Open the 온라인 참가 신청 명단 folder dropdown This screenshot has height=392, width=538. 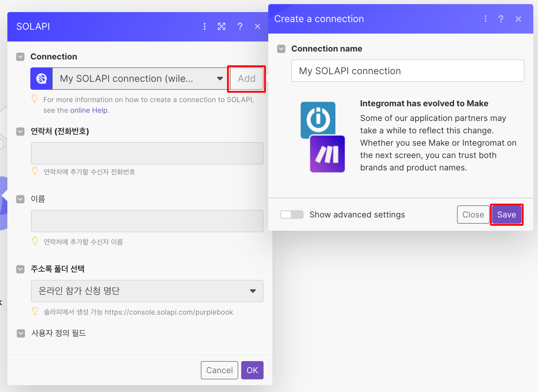[x=147, y=291]
